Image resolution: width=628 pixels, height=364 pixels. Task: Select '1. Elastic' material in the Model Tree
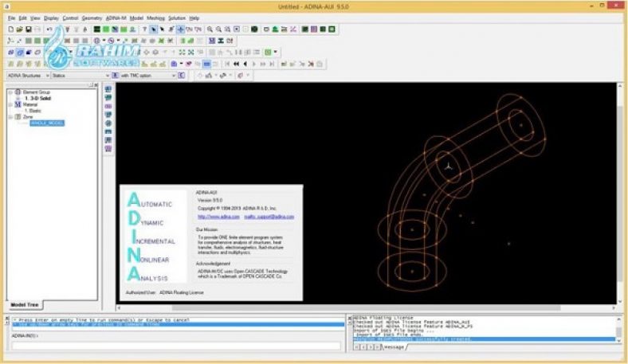point(33,111)
